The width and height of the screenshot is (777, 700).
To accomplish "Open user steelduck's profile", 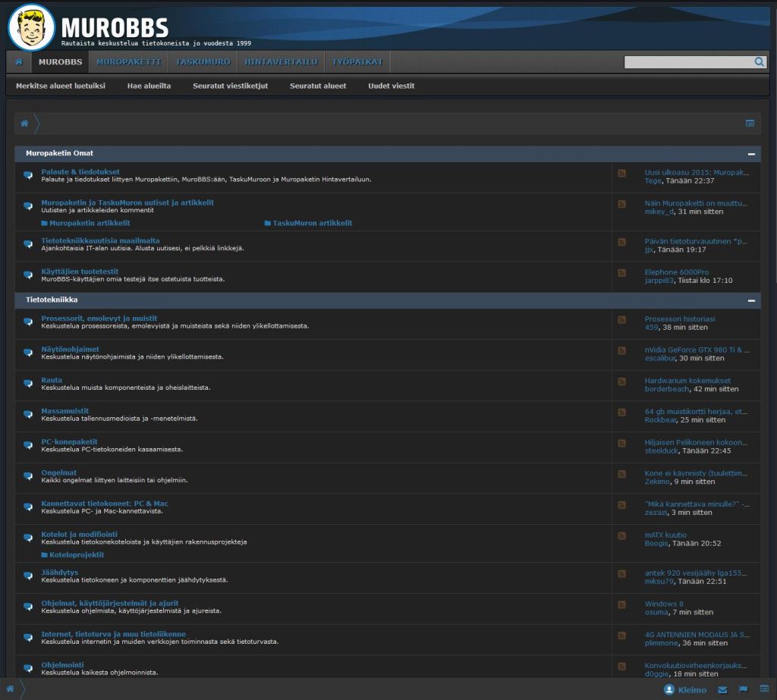I will [661, 450].
